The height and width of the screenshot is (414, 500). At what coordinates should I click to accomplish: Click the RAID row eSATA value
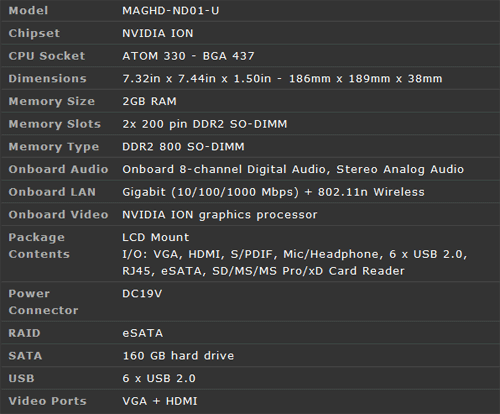143,333
